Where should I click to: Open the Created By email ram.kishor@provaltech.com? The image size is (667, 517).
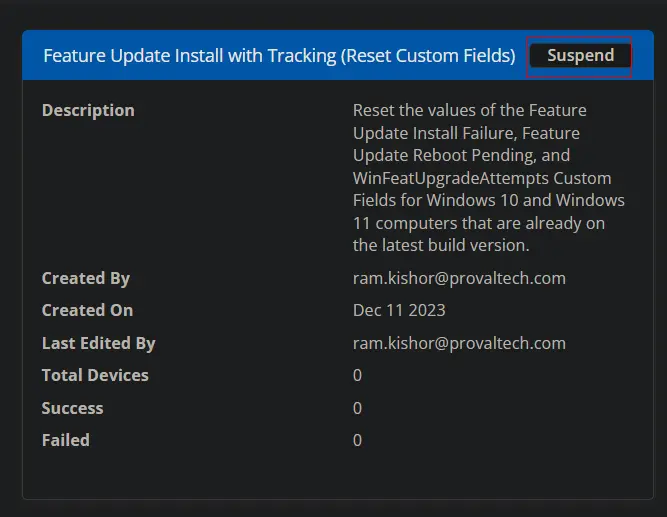pyautogui.click(x=459, y=278)
